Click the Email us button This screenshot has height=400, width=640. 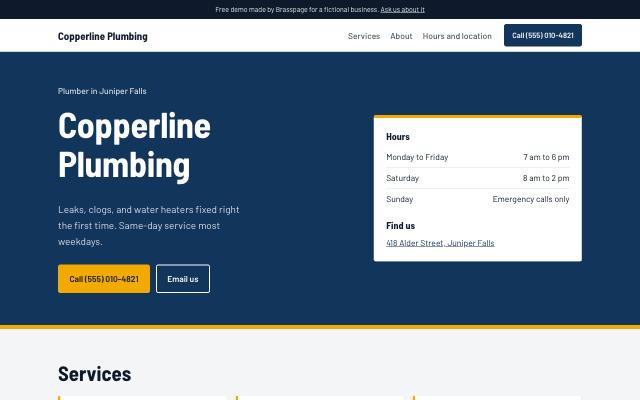click(x=183, y=279)
